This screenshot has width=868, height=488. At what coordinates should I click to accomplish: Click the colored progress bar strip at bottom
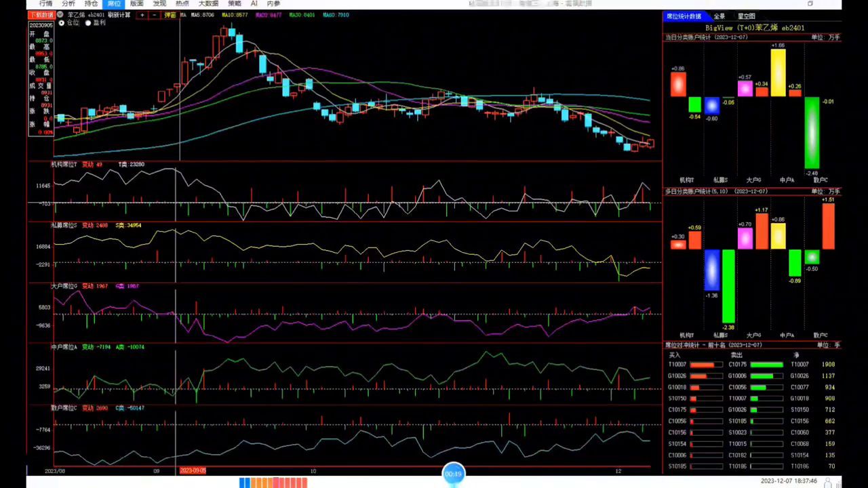pos(273,483)
